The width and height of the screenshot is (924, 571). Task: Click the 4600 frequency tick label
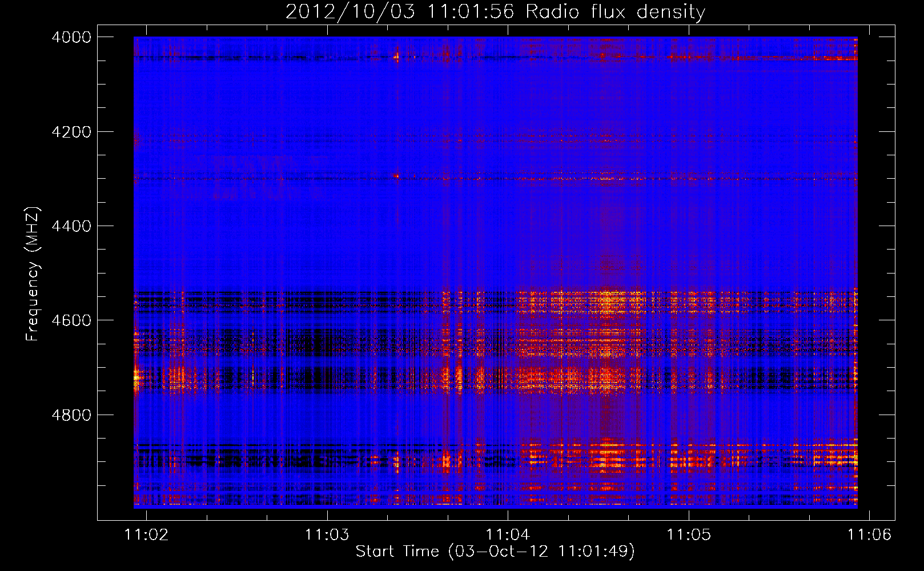(x=71, y=320)
